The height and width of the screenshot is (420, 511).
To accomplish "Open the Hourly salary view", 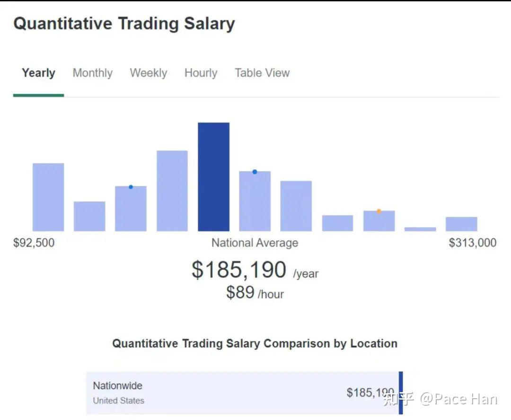I will coord(201,73).
